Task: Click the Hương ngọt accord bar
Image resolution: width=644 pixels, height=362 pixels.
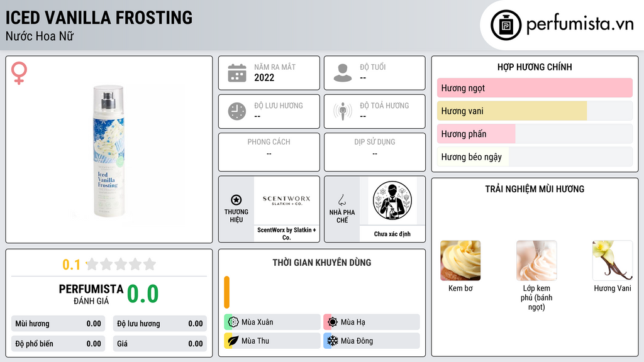Action: tap(535, 88)
